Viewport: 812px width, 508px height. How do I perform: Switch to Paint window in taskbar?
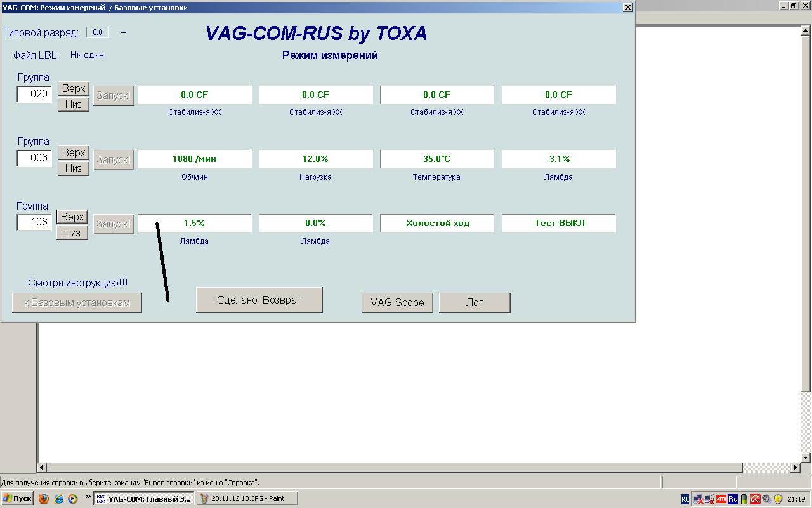(x=247, y=498)
